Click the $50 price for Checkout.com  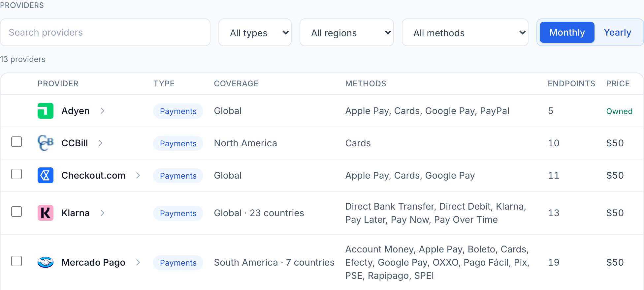point(615,175)
